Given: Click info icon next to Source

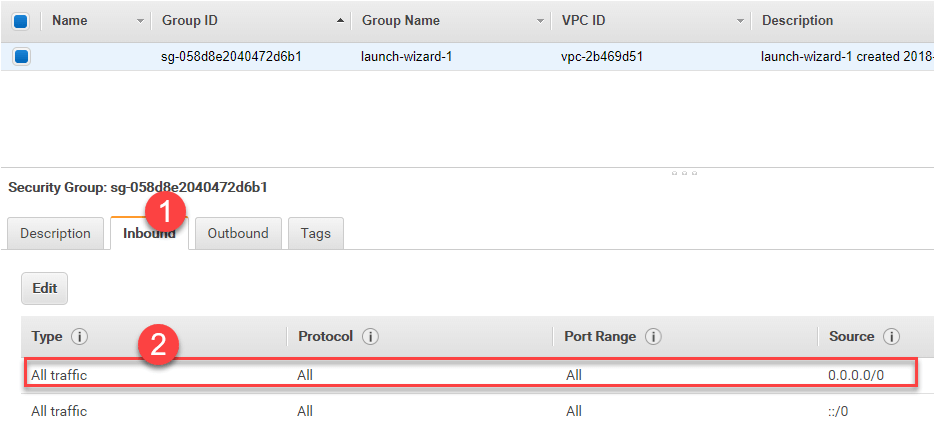Looking at the screenshot, I should [891, 337].
